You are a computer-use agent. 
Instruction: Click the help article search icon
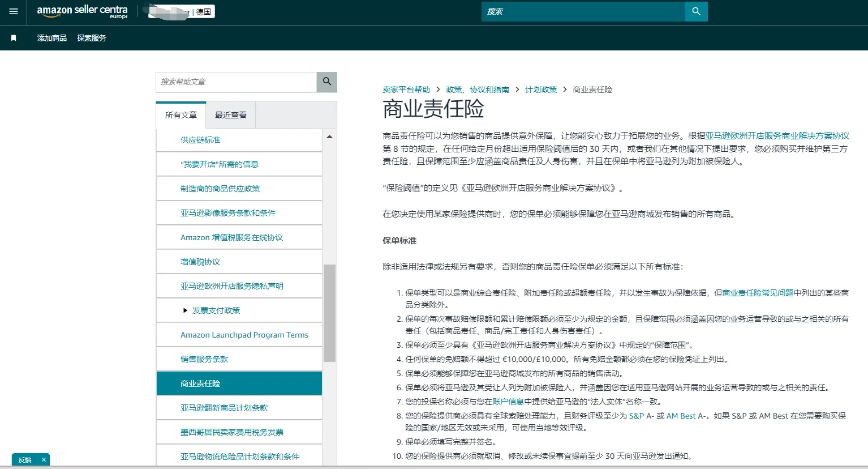click(326, 82)
